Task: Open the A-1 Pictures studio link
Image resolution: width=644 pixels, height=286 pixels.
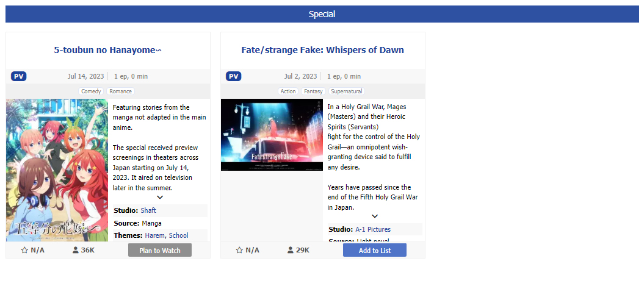Action: pyautogui.click(x=373, y=229)
